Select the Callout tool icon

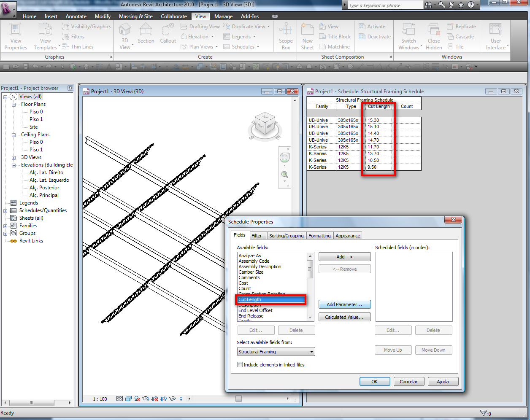168,30
